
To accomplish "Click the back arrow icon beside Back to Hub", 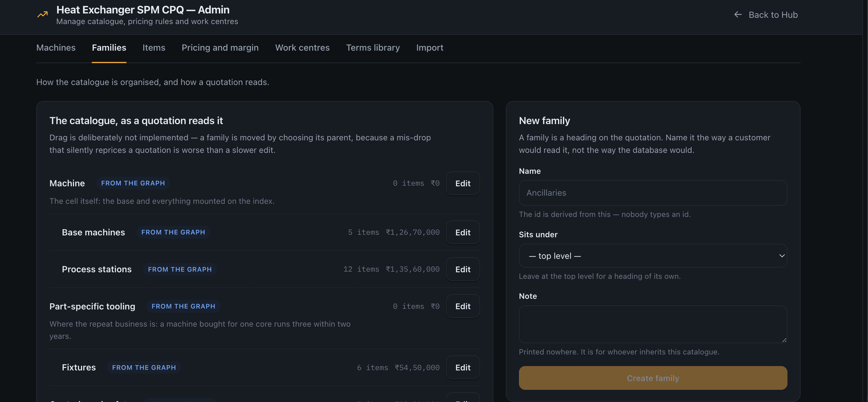I will [737, 14].
